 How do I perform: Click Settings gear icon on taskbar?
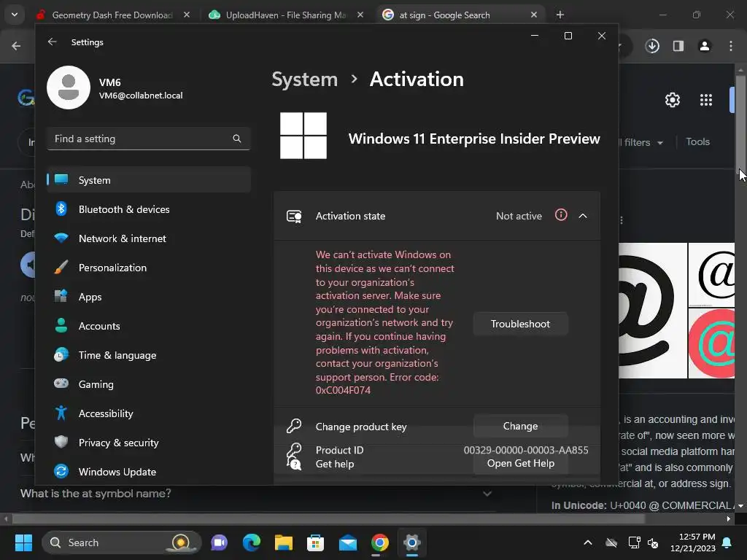[x=411, y=542]
